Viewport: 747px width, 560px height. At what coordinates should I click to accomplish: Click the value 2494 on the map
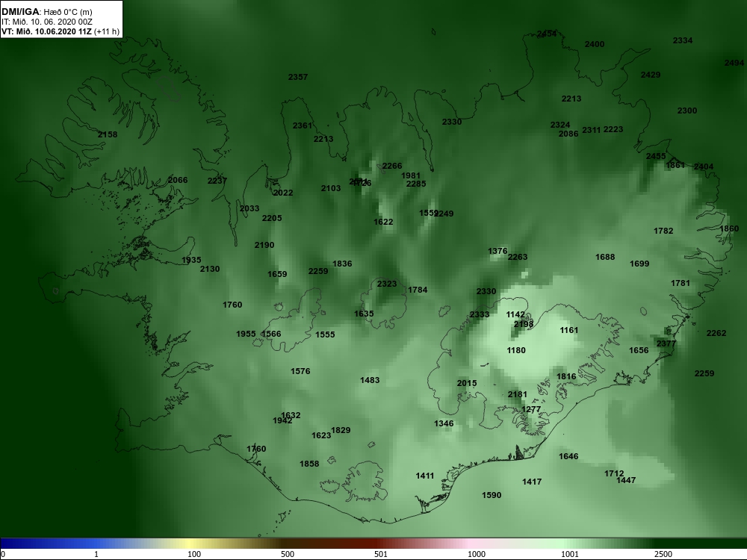734,63
